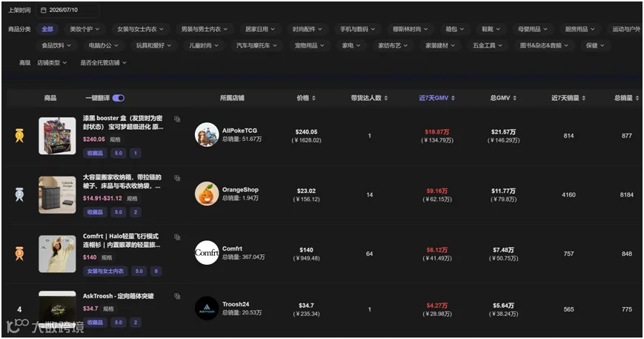
Task: Click the calendar icon in 上架时间 field
Action: tap(44, 10)
